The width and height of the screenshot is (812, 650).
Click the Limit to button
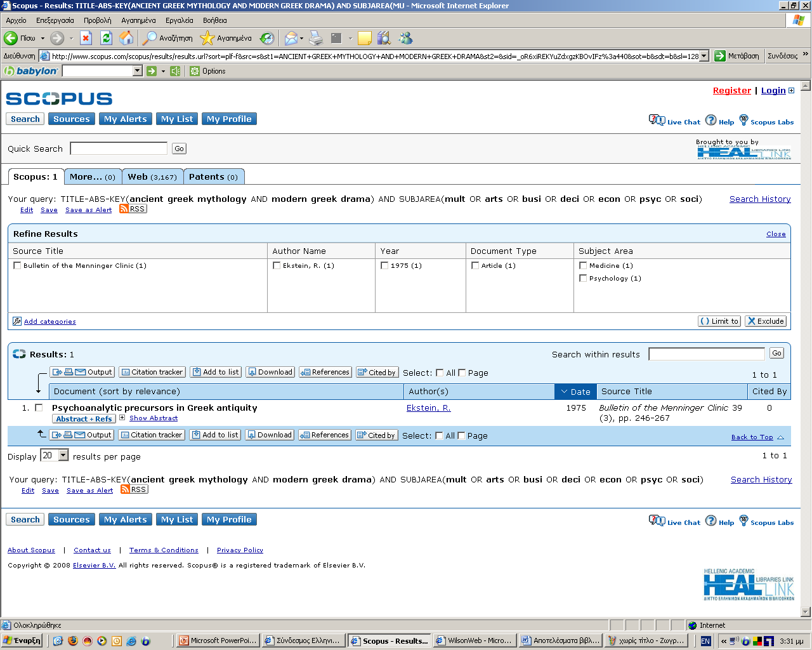[x=719, y=321]
